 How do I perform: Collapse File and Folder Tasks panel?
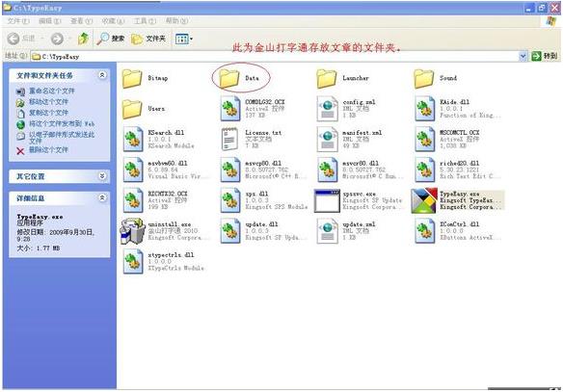(102, 75)
